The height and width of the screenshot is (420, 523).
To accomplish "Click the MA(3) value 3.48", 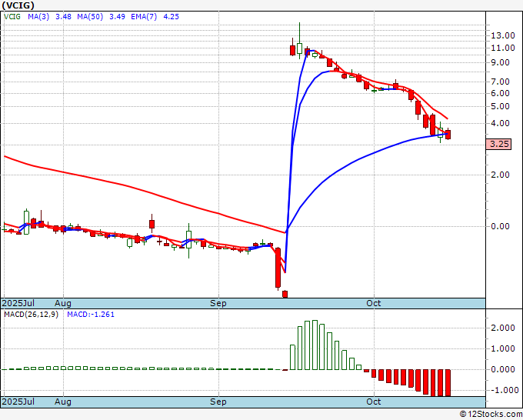I will tap(63, 16).
